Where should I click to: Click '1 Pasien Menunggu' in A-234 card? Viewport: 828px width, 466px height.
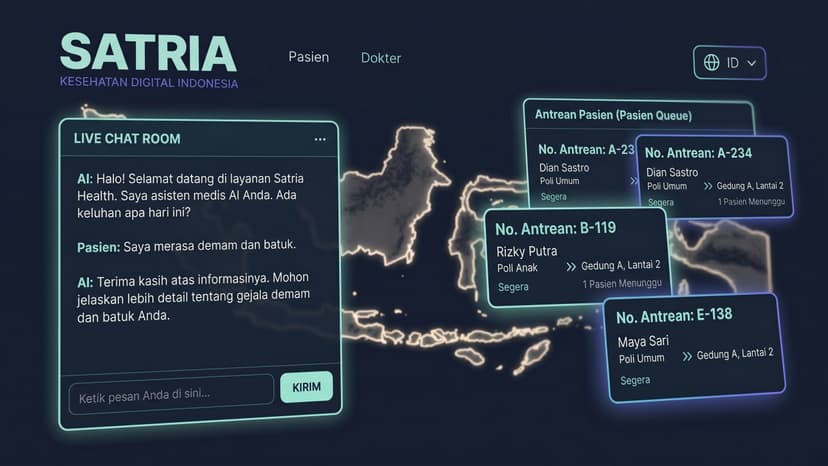tap(751, 201)
